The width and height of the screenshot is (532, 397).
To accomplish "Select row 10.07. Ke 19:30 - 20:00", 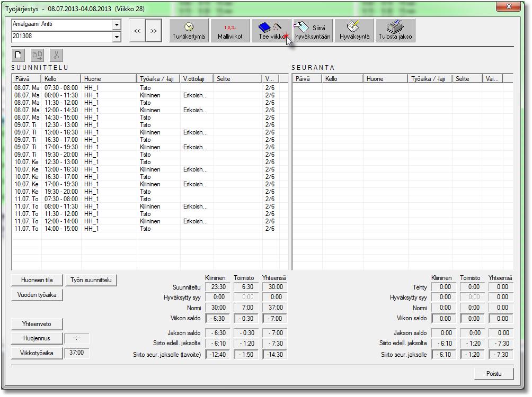I will pos(150,192).
